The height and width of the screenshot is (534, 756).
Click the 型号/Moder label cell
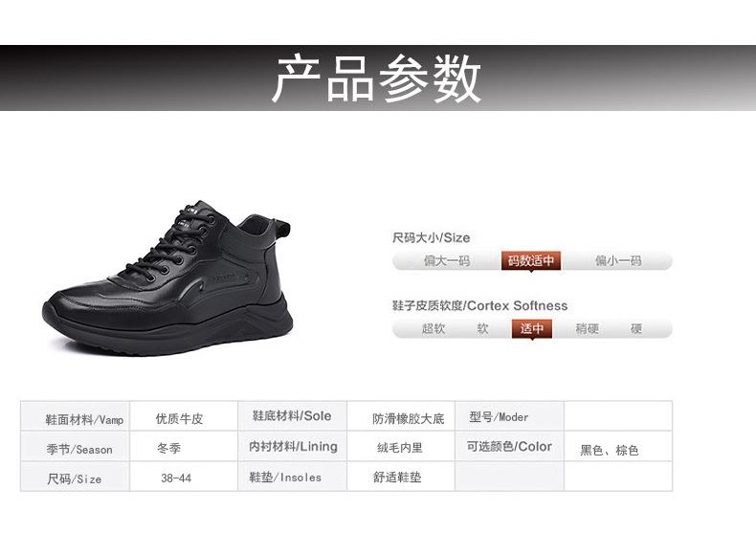click(x=510, y=416)
